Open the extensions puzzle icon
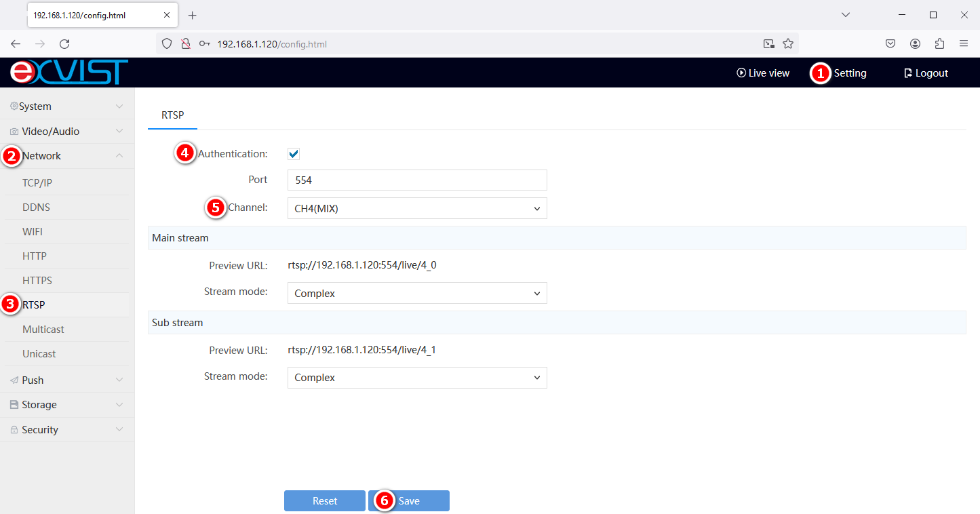 (939, 43)
